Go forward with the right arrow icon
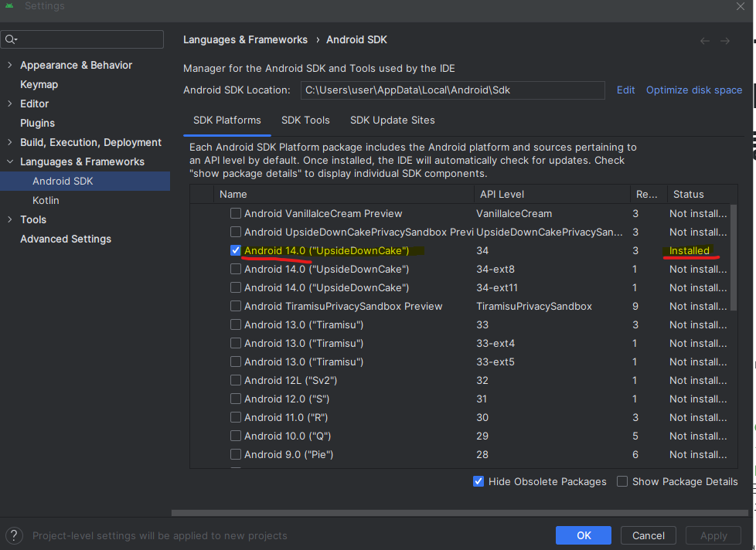The image size is (756, 550). (725, 40)
